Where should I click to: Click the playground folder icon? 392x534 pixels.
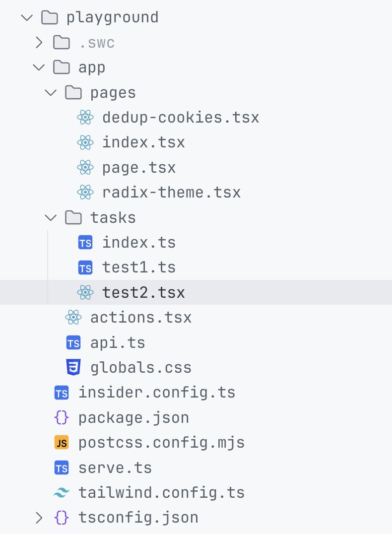pos(50,17)
